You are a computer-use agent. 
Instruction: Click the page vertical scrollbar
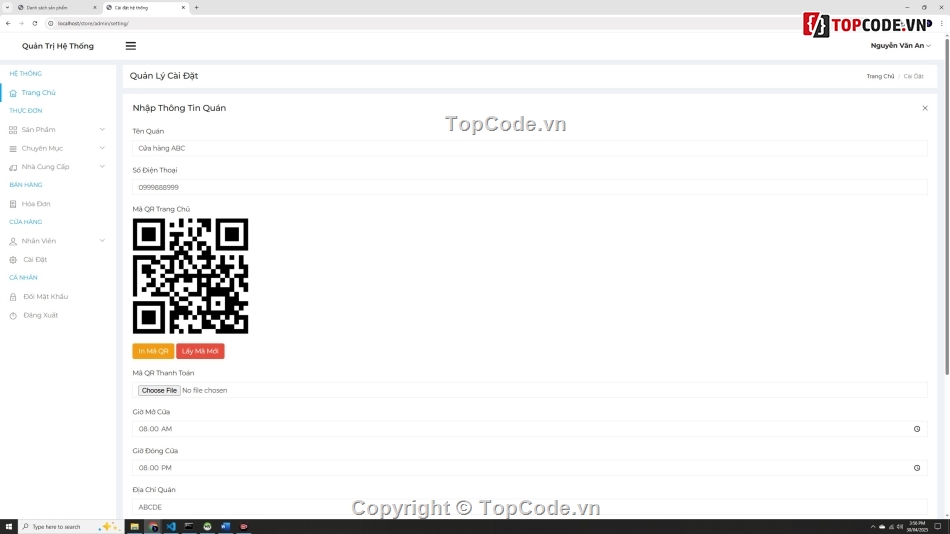(x=946, y=206)
